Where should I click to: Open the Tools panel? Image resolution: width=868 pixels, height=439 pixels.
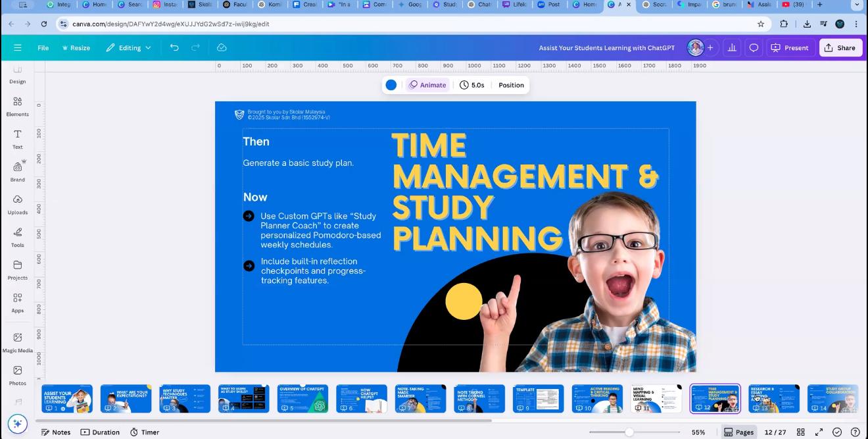(18, 237)
